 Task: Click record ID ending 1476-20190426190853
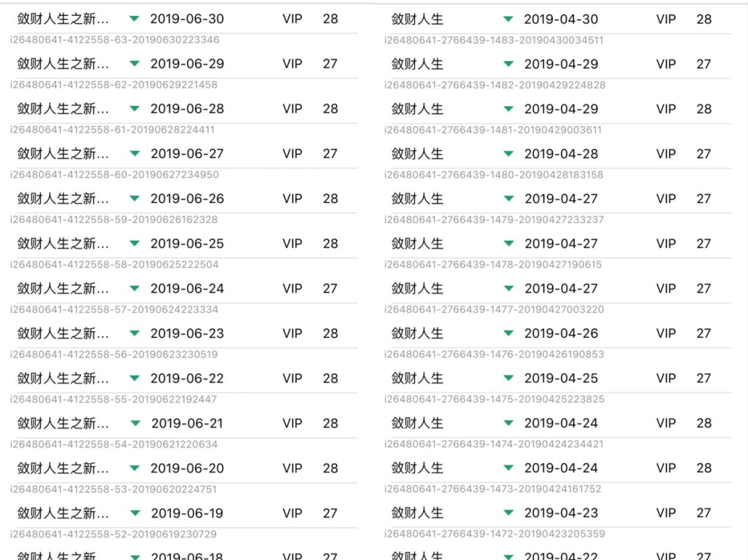tap(494, 354)
